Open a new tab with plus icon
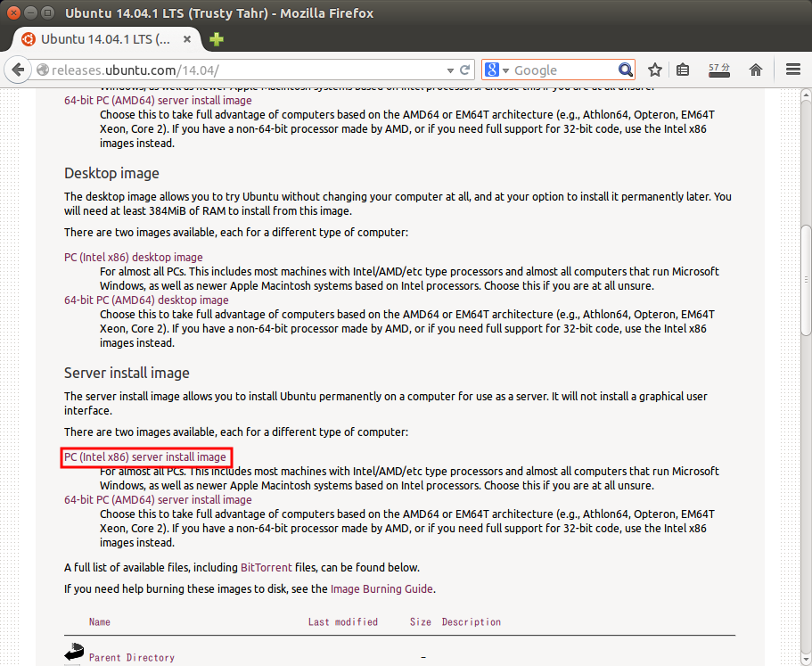812x666 pixels. 217,39
